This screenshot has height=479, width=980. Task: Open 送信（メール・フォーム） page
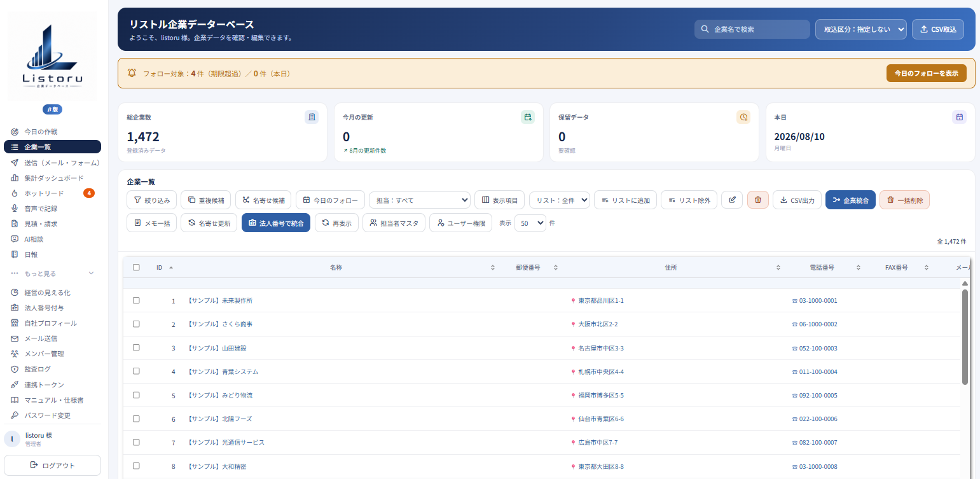pyautogui.click(x=52, y=163)
